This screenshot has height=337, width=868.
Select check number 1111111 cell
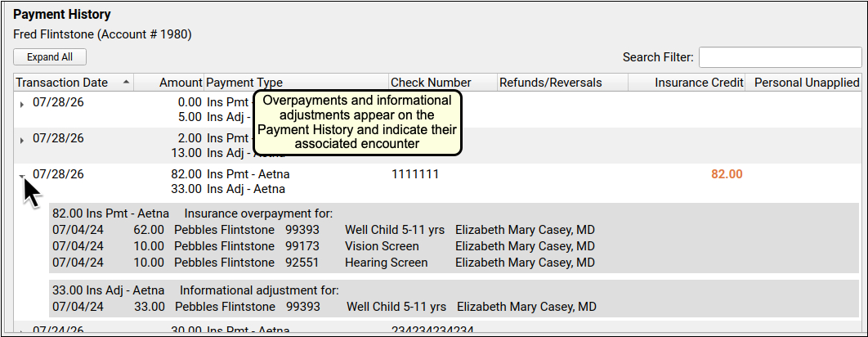pos(415,174)
